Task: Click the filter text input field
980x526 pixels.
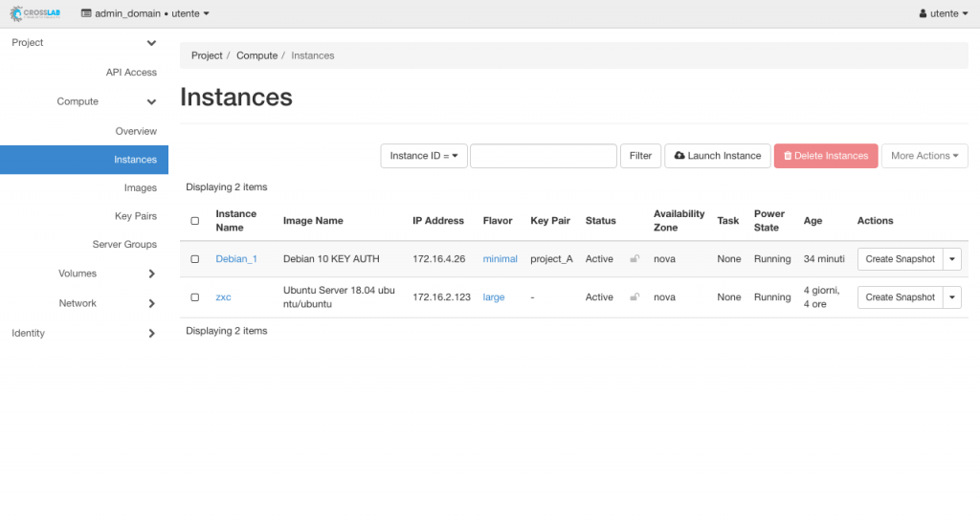Action: (x=543, y=156)
